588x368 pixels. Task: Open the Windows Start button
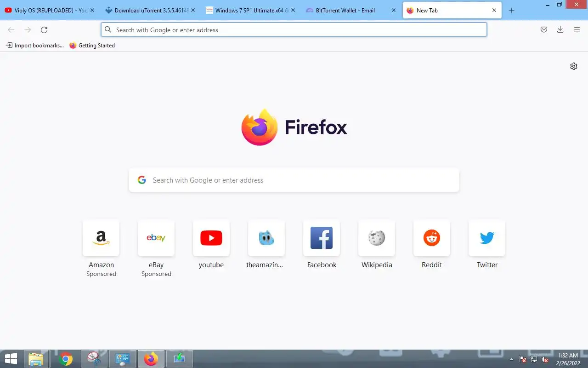[x=11, y=359]
